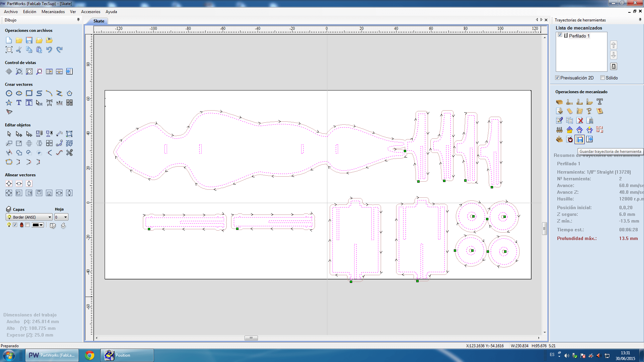The image size is (644, 362).
Task: Click the 'Profundidad máx.:' label in summary
Action: coord(577,238)
